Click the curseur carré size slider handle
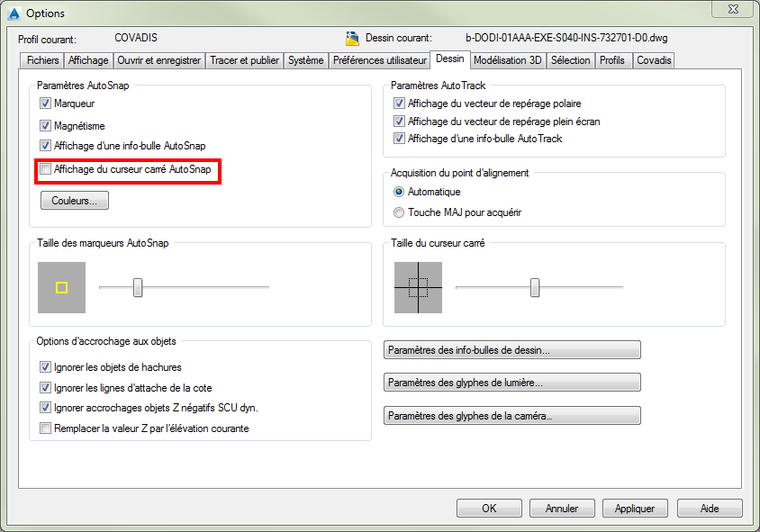The width and height of the screenshot is (760, 532). point(535,287)
